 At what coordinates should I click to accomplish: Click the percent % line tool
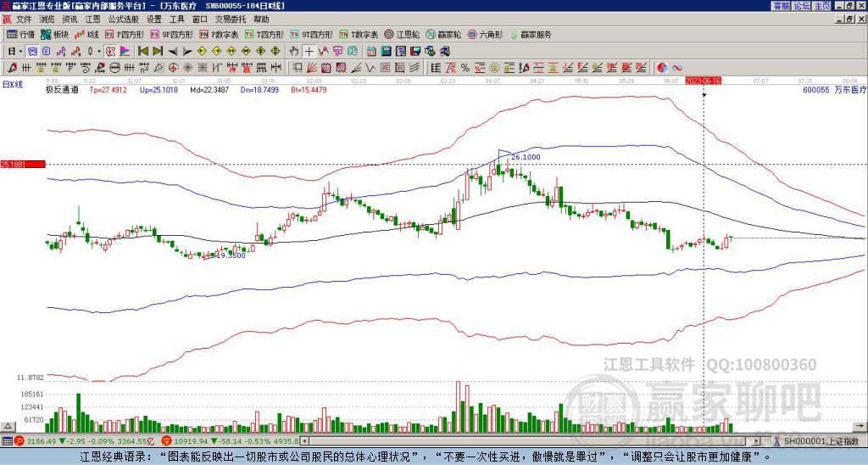click(465, 68)
